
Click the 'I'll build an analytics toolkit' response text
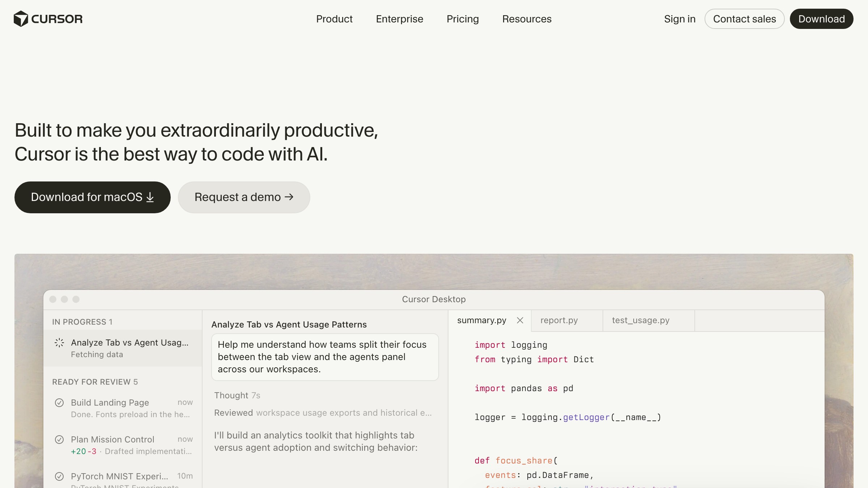pyautogui.click(x=316, y=441)
